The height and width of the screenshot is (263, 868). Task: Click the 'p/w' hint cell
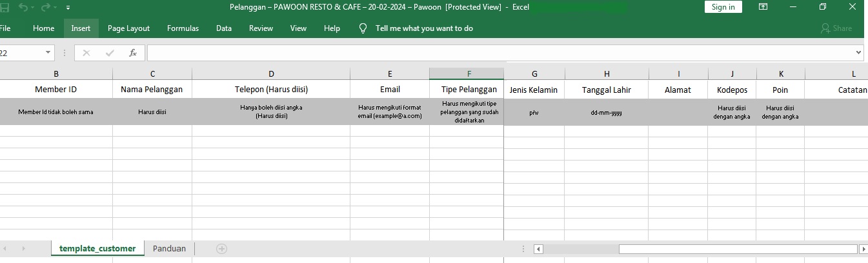534,112
